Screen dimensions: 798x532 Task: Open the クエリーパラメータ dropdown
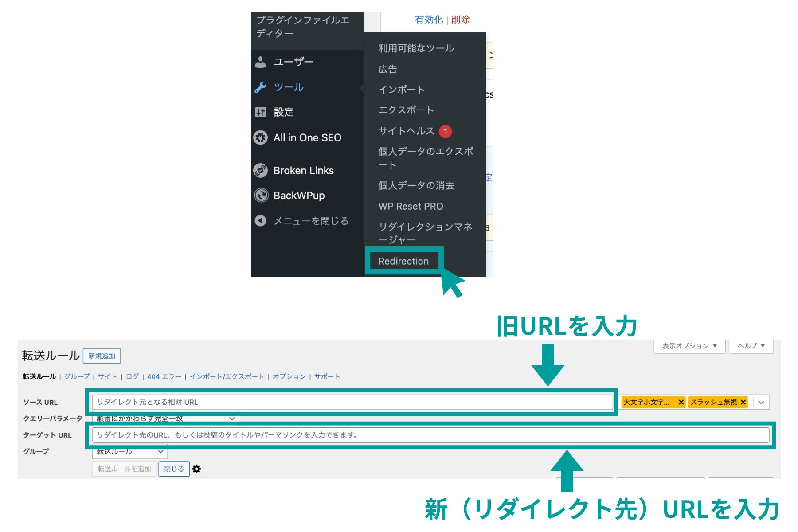coord(165,419)
